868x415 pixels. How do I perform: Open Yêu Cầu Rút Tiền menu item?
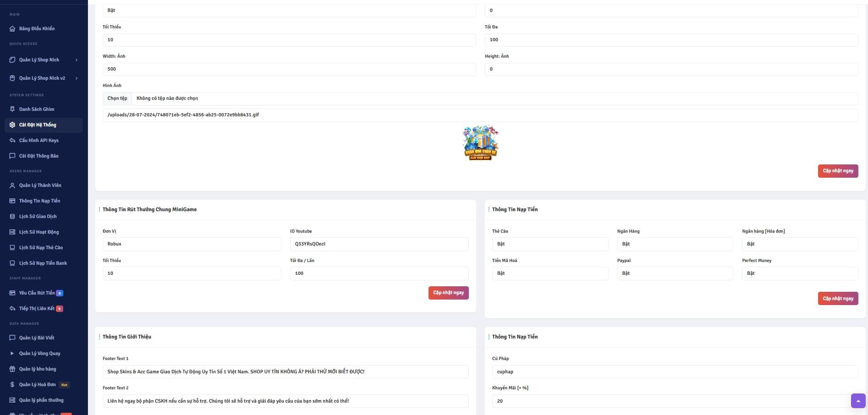tap(37, 293)
